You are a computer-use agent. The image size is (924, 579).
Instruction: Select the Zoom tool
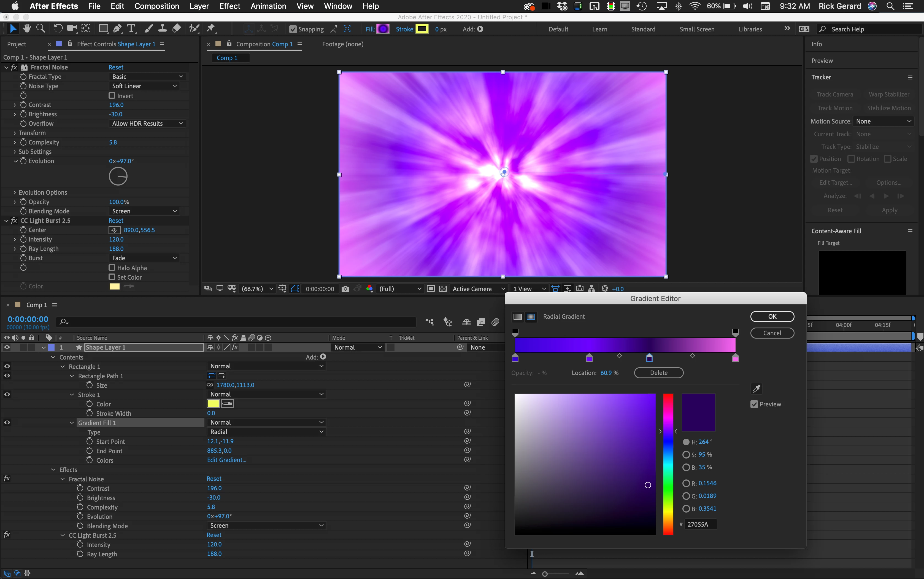coord(40,28)
